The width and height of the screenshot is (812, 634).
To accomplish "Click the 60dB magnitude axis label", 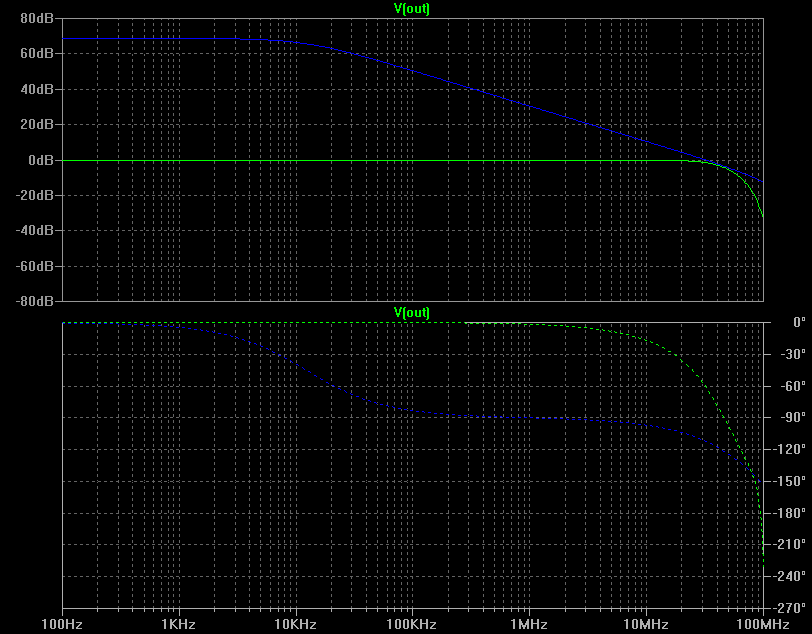I will tap(37, 53).
